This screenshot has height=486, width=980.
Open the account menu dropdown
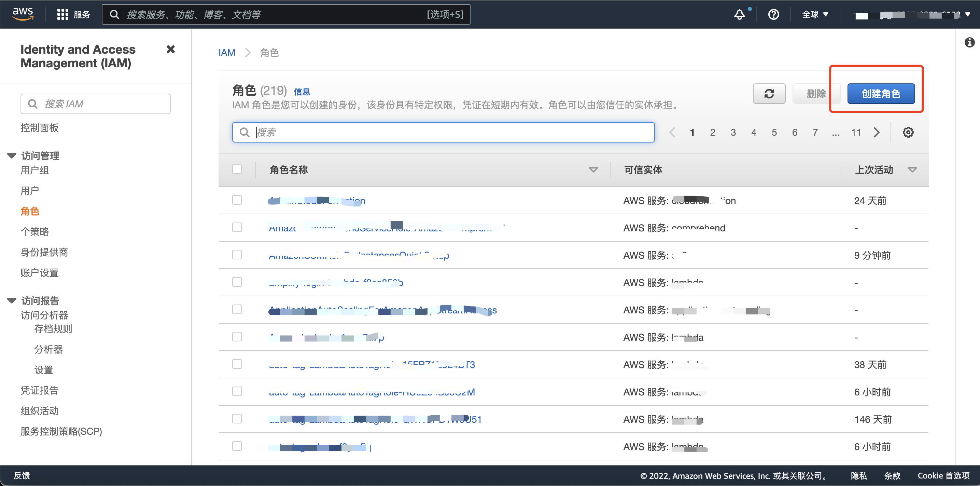click(x=912, y=15)
